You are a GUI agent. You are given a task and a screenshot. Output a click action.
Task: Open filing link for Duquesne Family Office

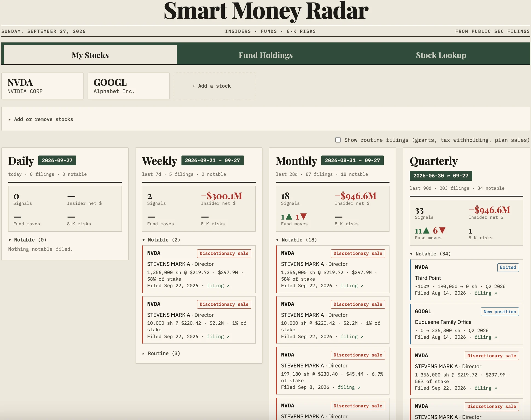pyautogui.click(x=486, y=337)
